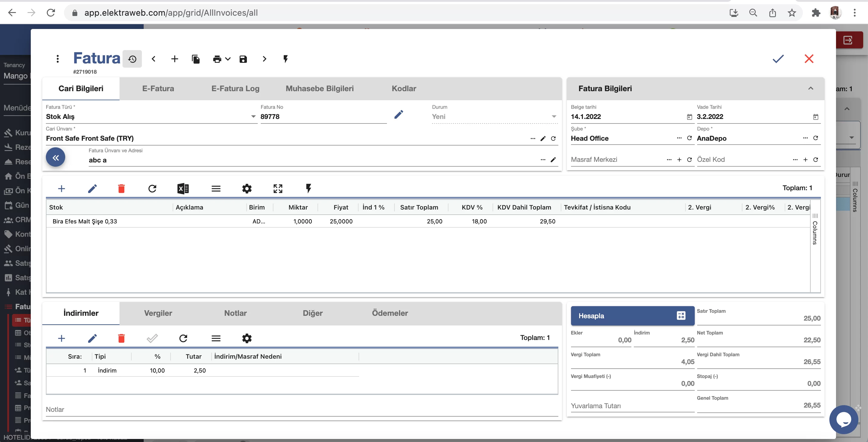The height and width of the screenshot is (442, 868).
Task: Switch to the E-Fatura tab
Action: [x=158, y=88]
